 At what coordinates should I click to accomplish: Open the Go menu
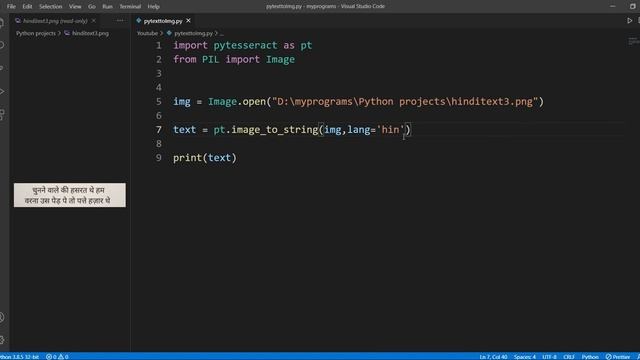92,7
